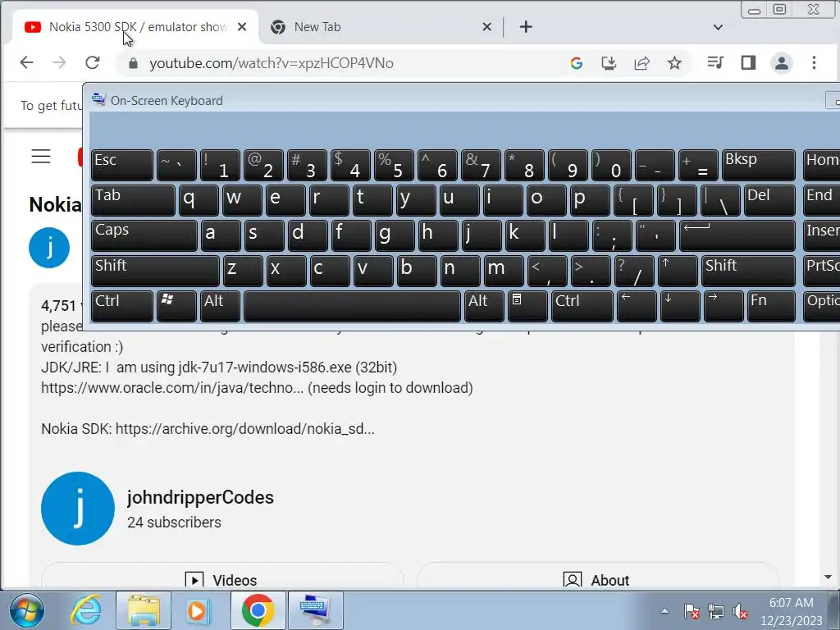Open the oracle.com java download link
The height and width of the screenshot is (630, 840).
tap(172, 388)
